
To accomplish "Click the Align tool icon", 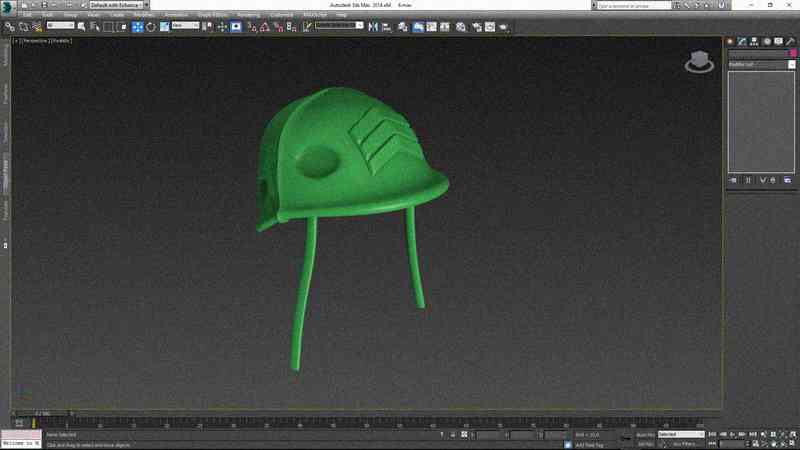I will pos(386,27).
